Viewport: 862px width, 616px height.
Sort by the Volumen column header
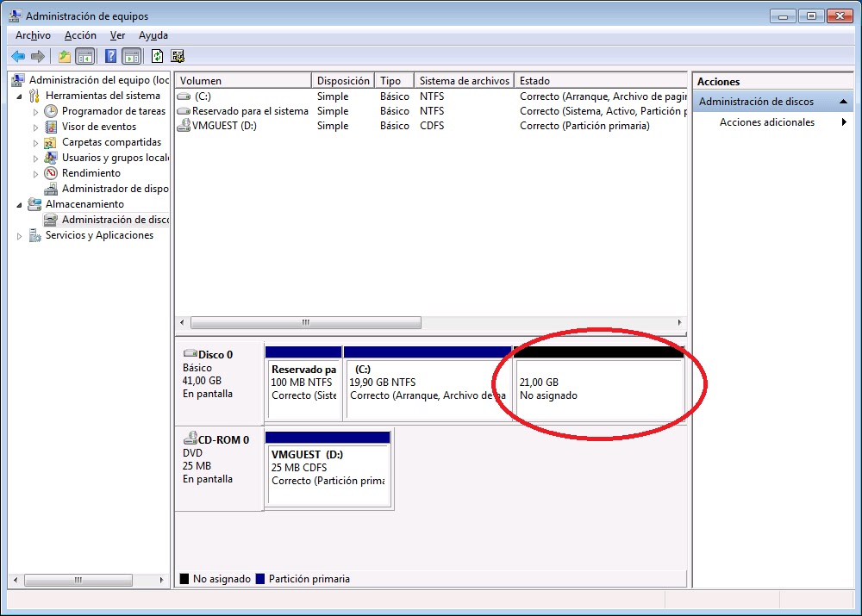pyautogui.click(x=243, y=81)
